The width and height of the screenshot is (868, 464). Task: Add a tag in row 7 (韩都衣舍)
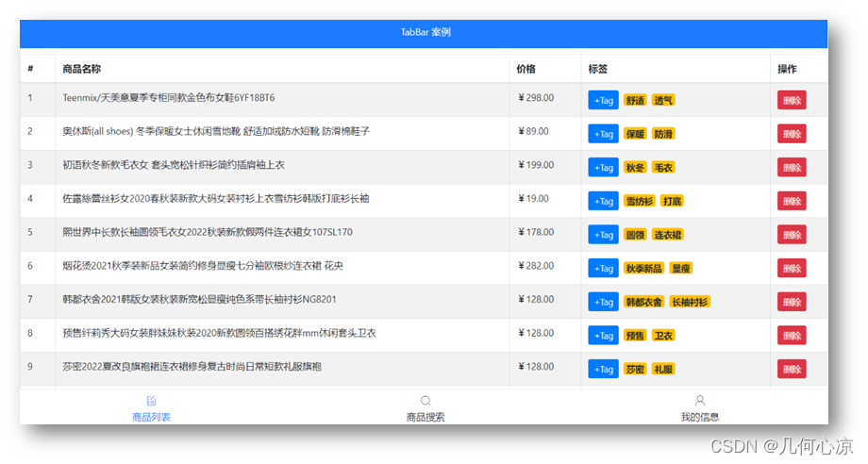point(604,302)
